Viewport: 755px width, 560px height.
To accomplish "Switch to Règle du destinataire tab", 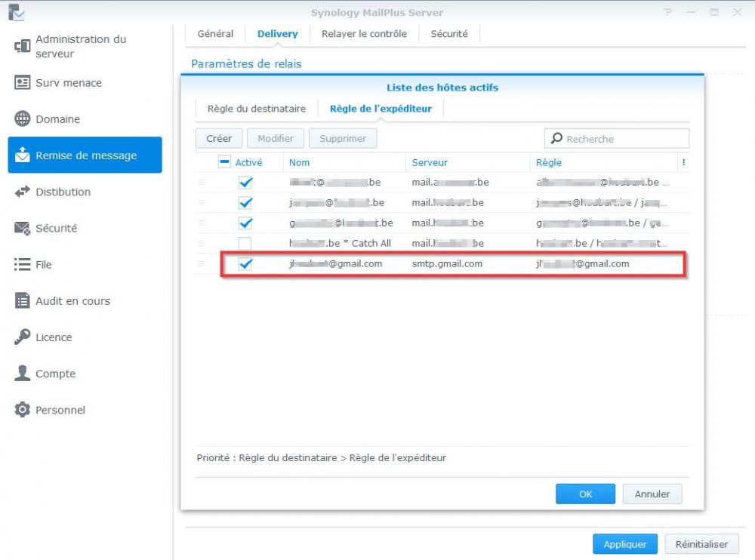I will coord(257,109).
